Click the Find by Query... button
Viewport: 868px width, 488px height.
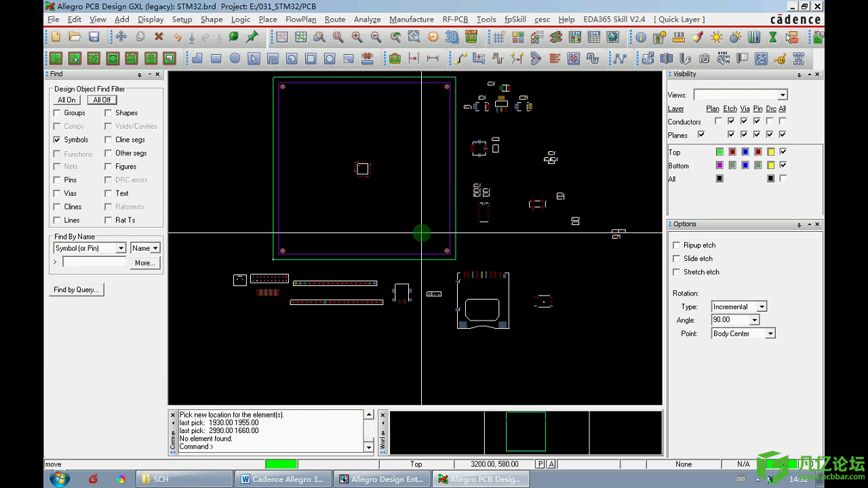(76, 289)
